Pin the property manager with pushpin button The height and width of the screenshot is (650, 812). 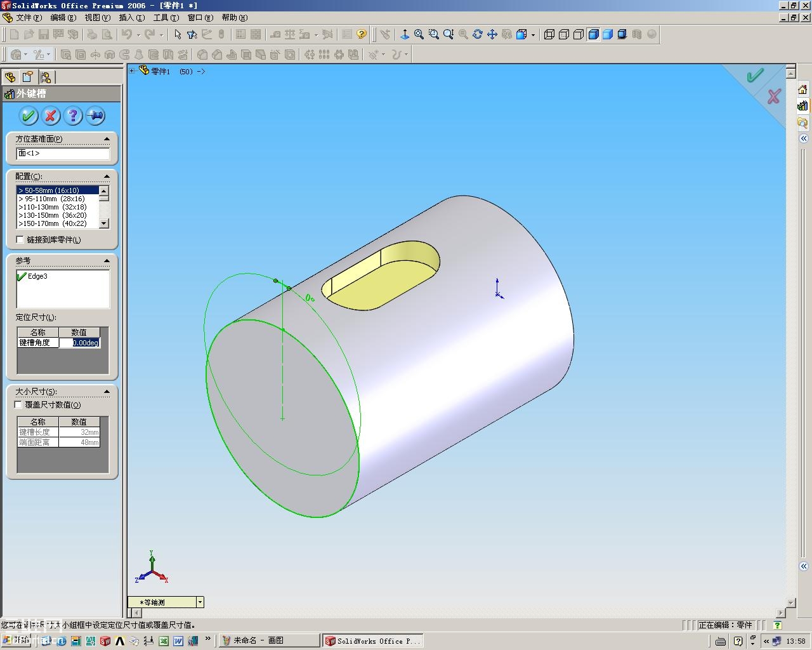point(95,116)
